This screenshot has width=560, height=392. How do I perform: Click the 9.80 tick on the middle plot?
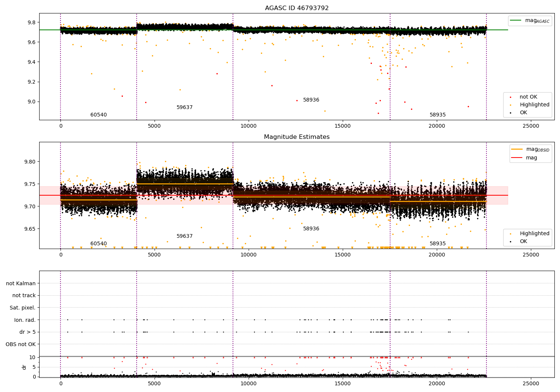30,162
